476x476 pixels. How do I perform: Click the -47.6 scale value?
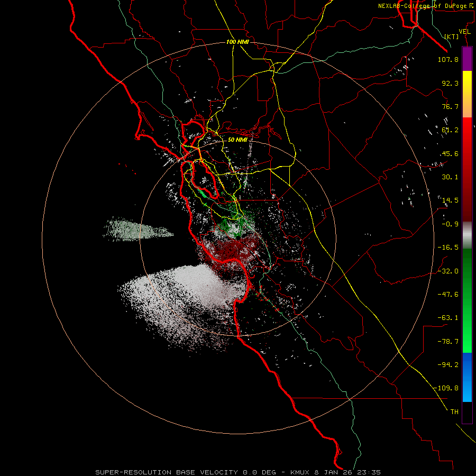pyautogui.click(x=448, y=295)
